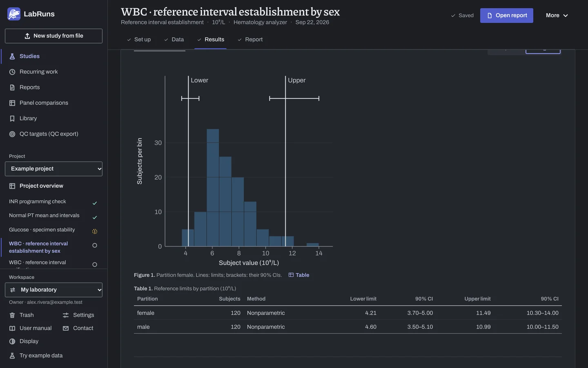Viewport: 588px width, 368px height.
Task: Click male partition row label
Action: 143,327
